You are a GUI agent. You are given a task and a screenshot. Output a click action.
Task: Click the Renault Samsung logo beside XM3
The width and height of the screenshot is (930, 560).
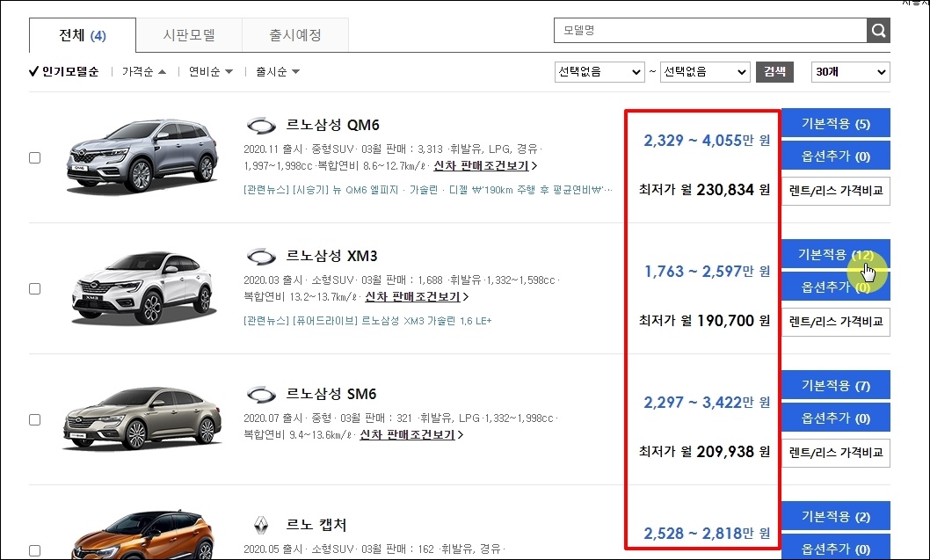(x=261, y=257)
